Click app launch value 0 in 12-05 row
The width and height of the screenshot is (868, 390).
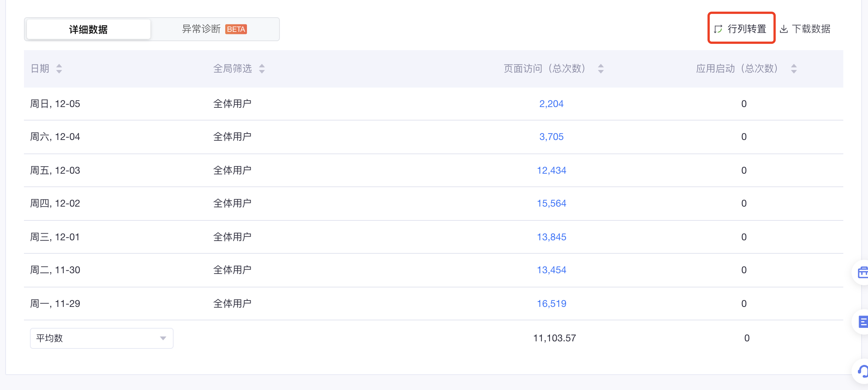click(x=744, y=104)
